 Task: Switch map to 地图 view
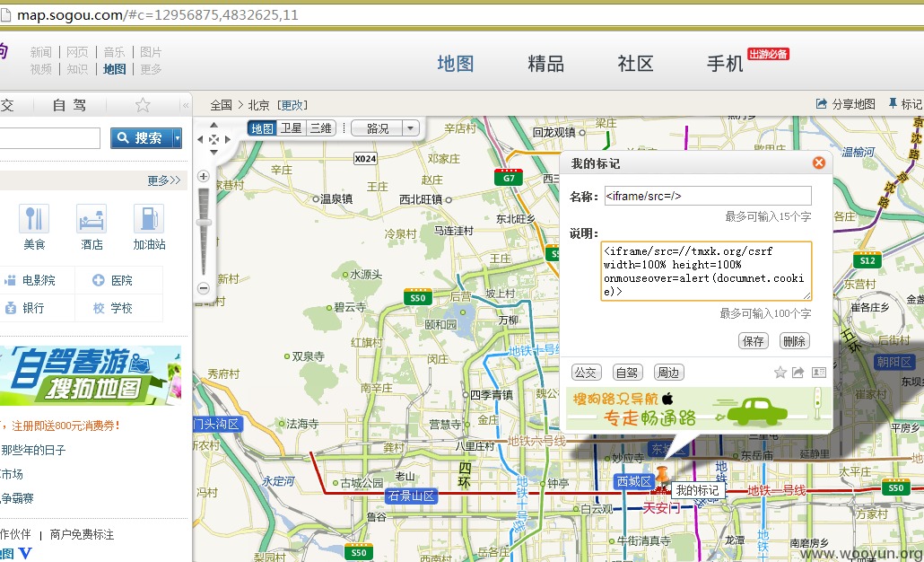262,128
